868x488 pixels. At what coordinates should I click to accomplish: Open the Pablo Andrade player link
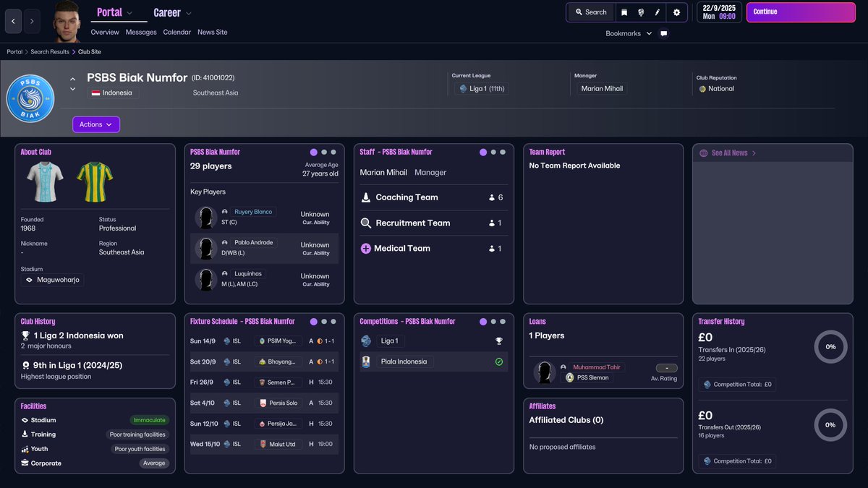point(253,243)
